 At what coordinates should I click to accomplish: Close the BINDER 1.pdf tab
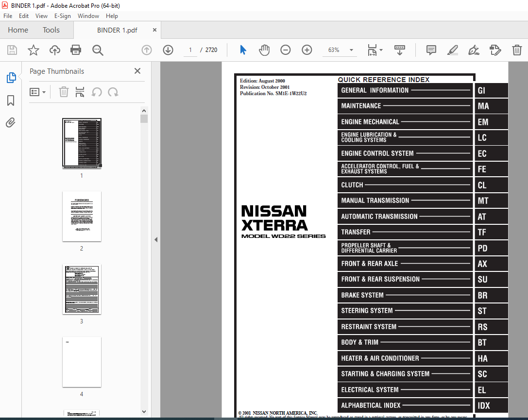click(154, 30)
